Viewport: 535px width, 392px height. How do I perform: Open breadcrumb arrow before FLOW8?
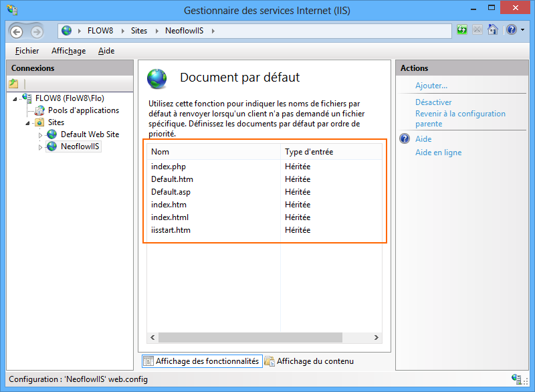coord(80,31)
